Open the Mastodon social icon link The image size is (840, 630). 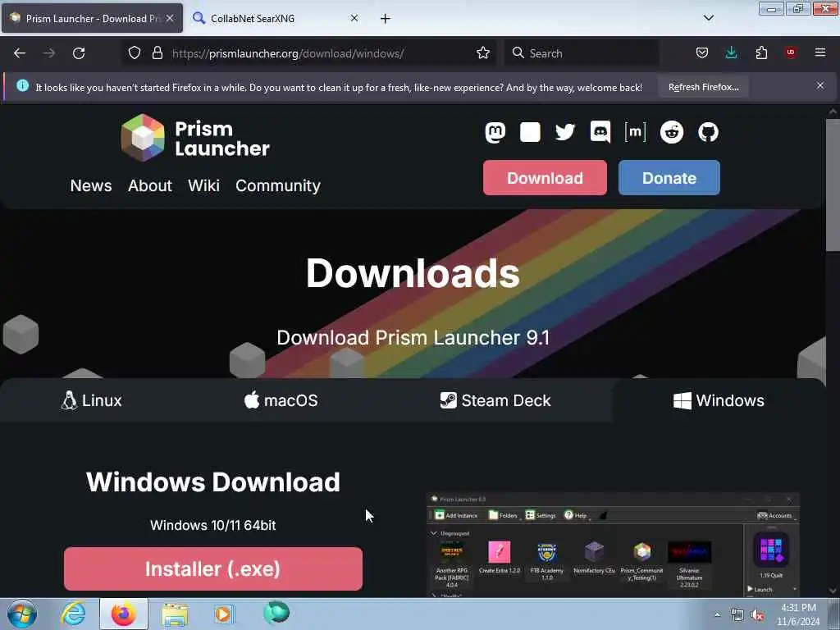tap(495, 132)
